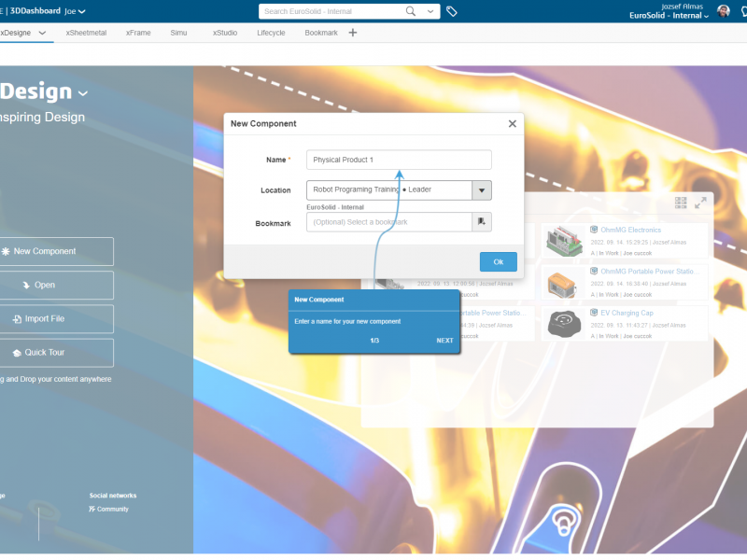The width and height of the screenshot is (747, 560).
Task: Click the search magnifier icon
Action: tap(411, 11)
